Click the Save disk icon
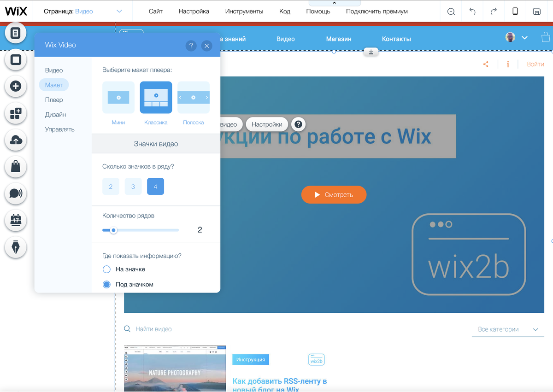This screenshot has width=553, height=392. 537,12
